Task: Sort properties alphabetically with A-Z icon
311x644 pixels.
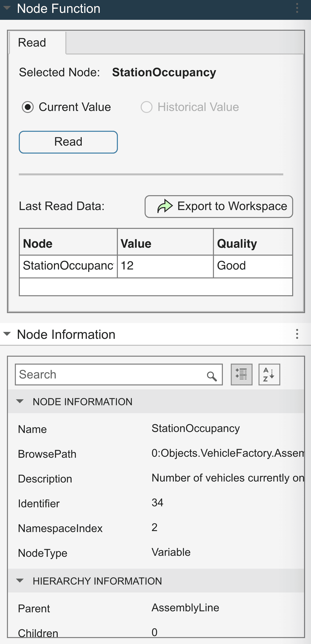Action: coord(269,375)
